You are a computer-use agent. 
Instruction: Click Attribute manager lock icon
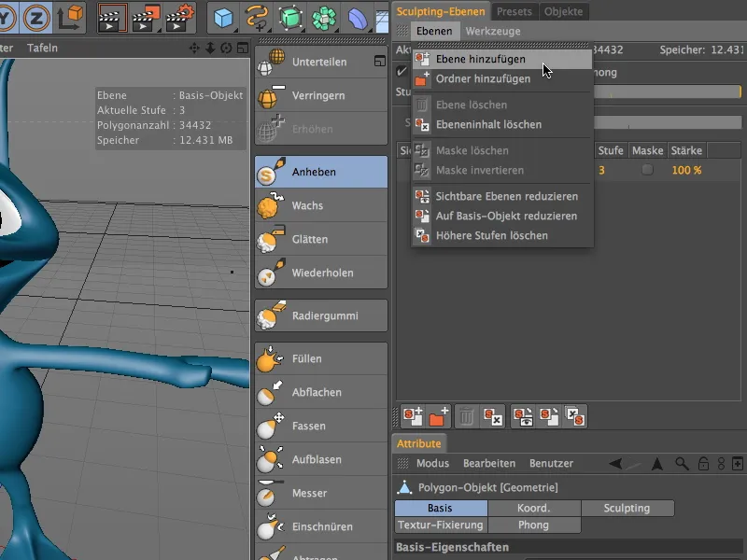(x=703, y=463)
